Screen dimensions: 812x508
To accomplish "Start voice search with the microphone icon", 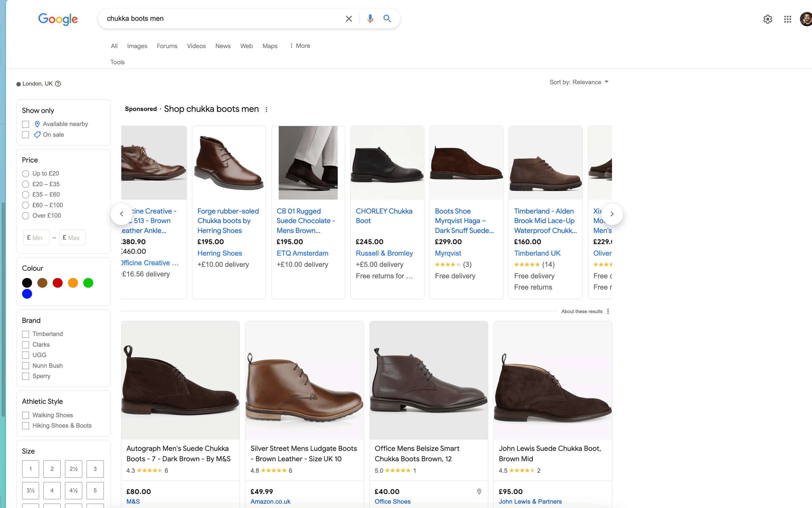I will pos(370,19).
